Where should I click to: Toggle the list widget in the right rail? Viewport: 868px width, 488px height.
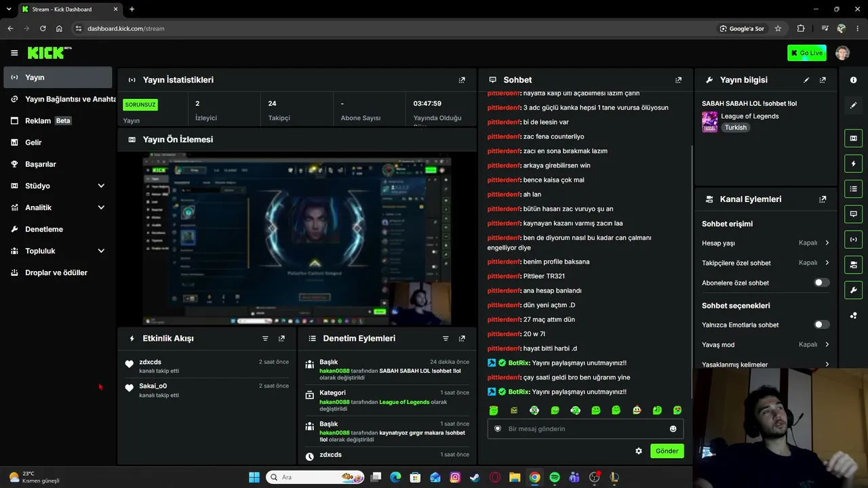pos(853,188)
